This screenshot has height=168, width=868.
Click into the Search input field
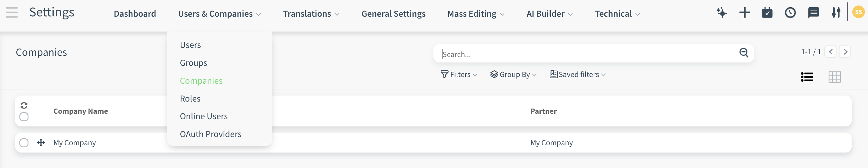pyautogui.click(x=586, y=54)
